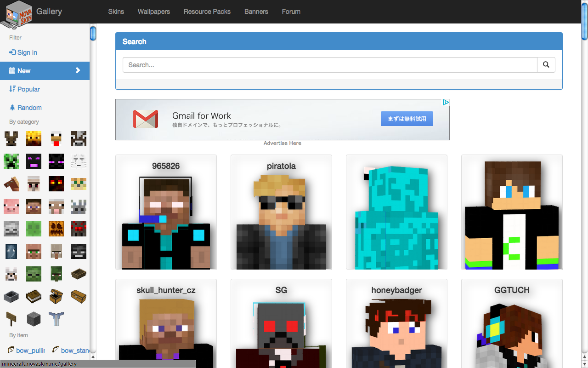Click the magnifier search button

point(546,65)
